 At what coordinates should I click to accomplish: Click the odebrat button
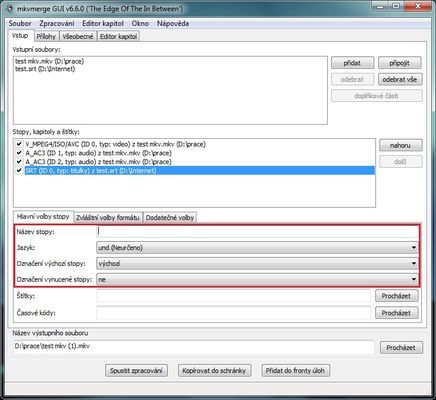point(352,80)
